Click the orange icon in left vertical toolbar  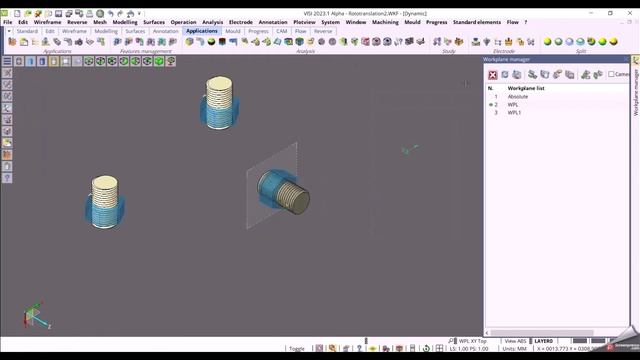pos(7,155)
